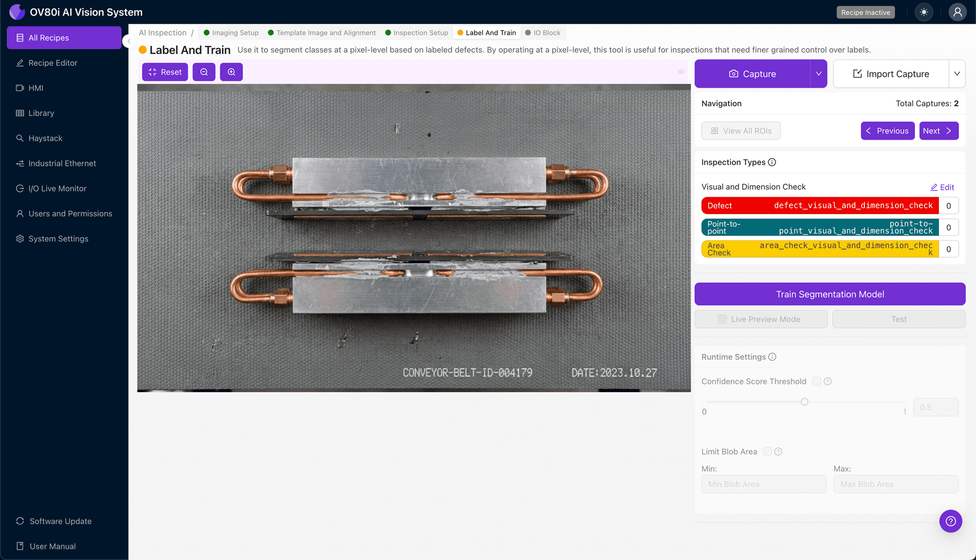Click the Train Segmentation Model button
This screenshot has height=560, width=976.
830,294
